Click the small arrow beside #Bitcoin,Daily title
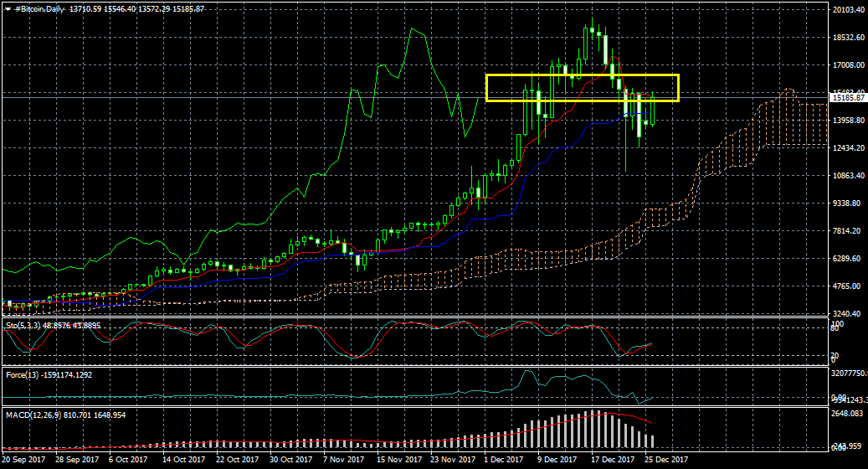This screenshot has height=469, width=868. [x=8, y=8]
